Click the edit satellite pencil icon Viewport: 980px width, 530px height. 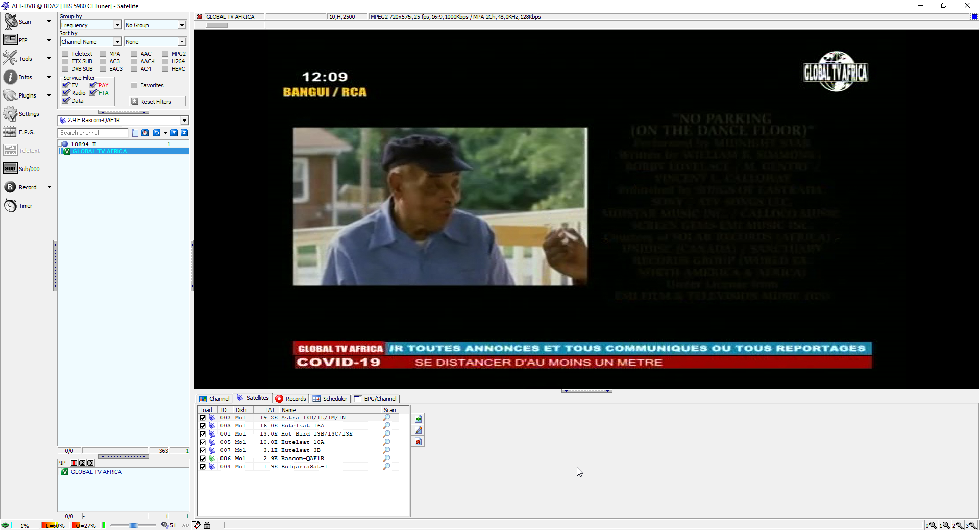click(418, 430)
